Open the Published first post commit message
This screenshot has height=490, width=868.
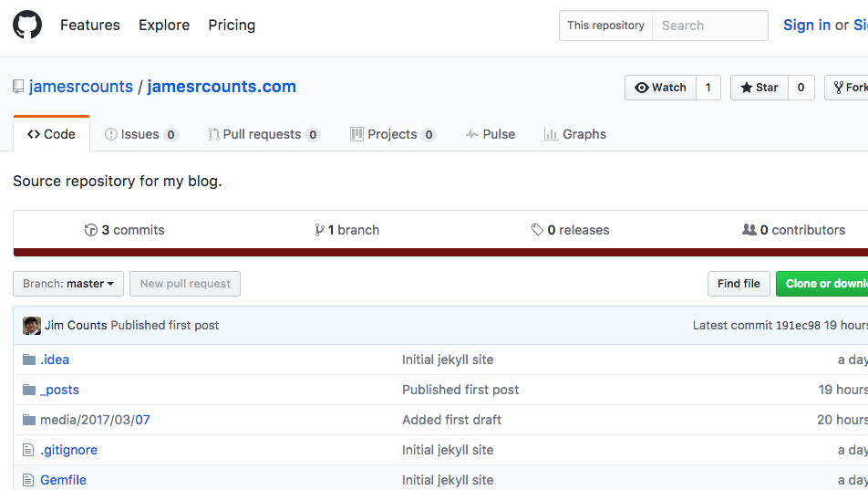coord(165,326)
